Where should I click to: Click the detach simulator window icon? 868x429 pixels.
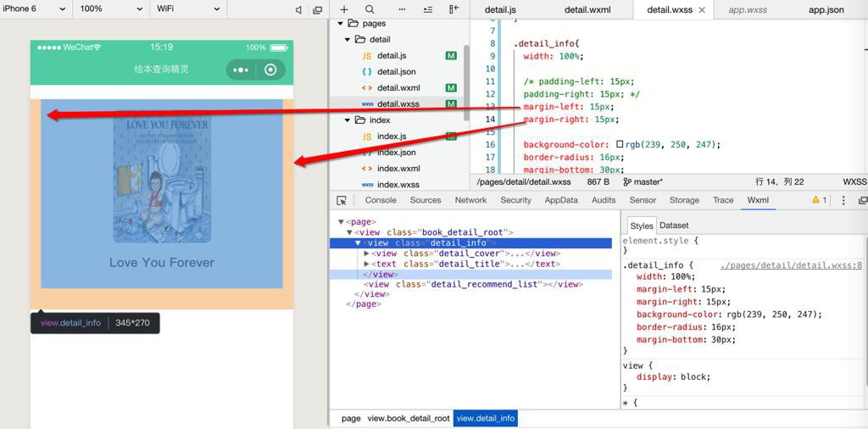[x=317, y=9]
